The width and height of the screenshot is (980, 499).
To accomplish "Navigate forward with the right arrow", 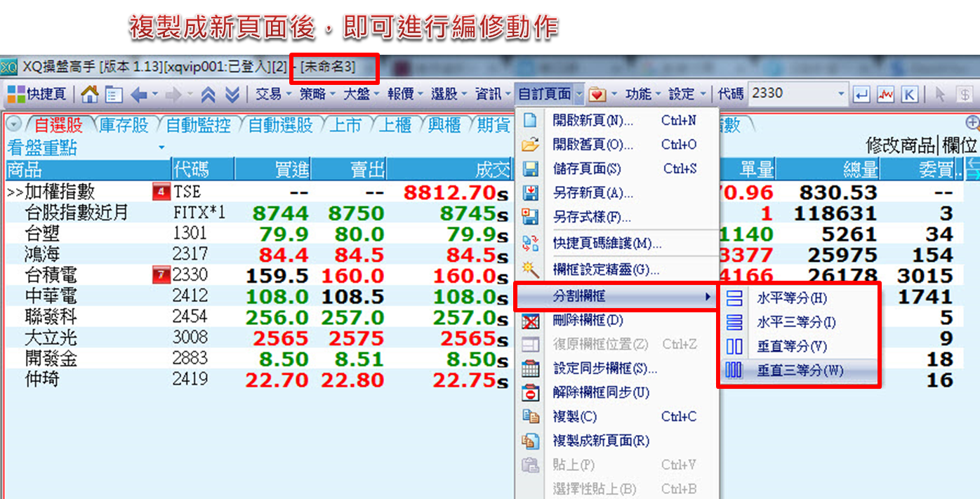I will 173,94.
